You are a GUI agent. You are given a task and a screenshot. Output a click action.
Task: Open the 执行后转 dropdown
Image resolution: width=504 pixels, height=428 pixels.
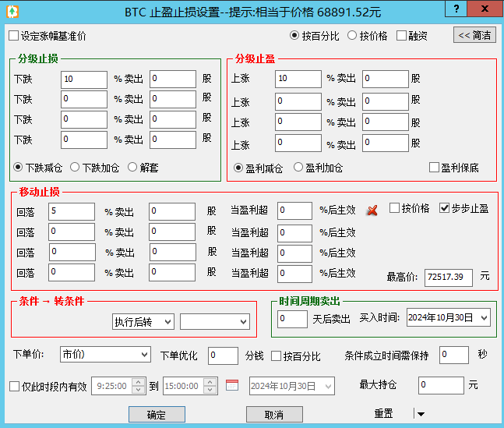coord(143,321)
